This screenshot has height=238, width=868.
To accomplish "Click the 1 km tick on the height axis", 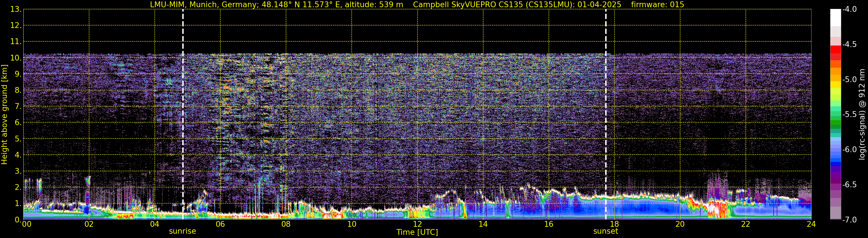I will [18, 203].
